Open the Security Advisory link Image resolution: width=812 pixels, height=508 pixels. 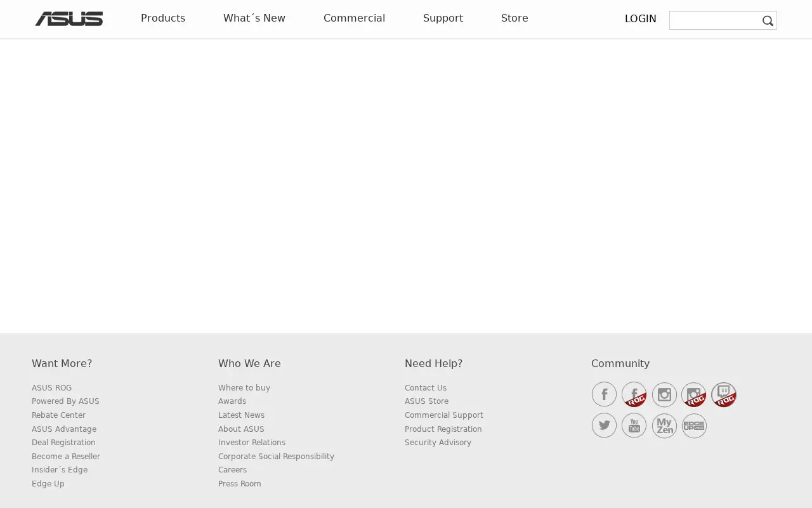[x=438, y=443]
